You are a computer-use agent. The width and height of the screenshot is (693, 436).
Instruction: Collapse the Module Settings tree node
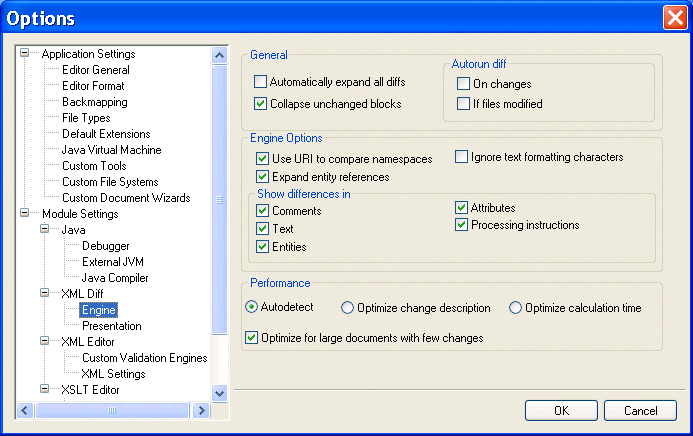pyautogui.click(x=25, y=214)
